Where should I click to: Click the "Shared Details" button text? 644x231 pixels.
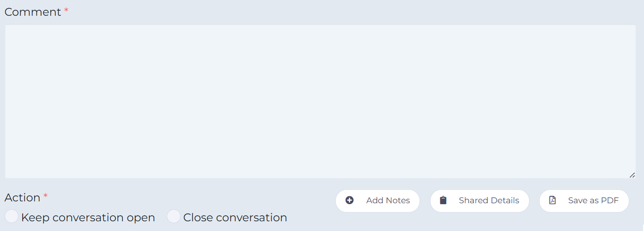tap(489, 200)
